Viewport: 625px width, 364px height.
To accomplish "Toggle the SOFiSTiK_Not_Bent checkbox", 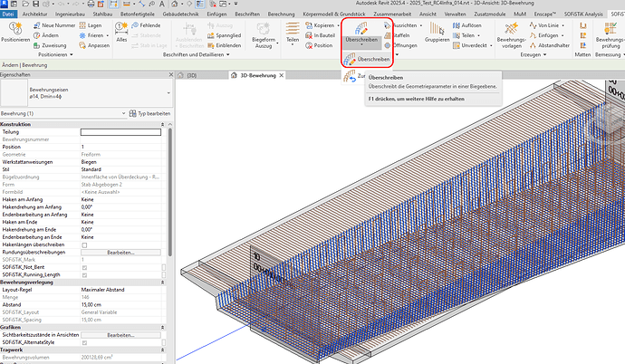I will pos(84,266).
